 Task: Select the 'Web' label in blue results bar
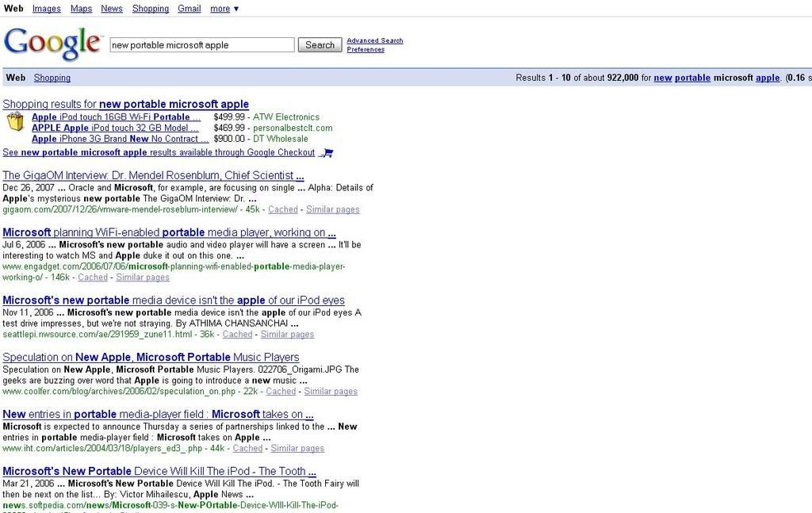[16, 78]
